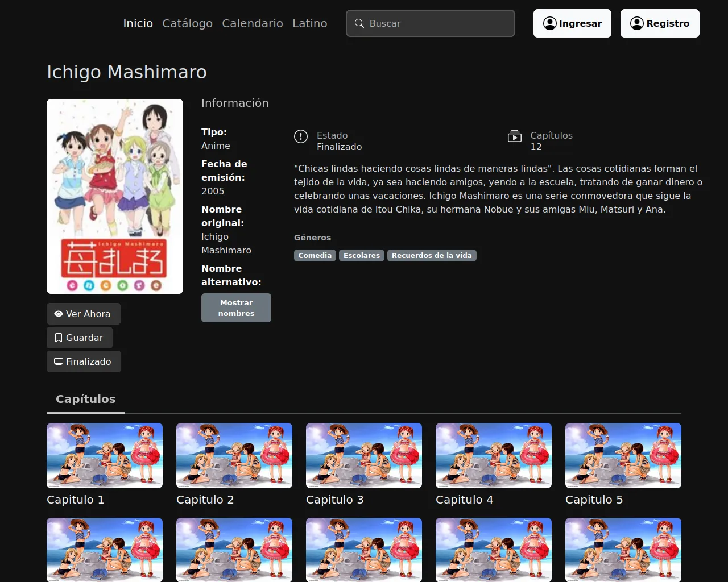Click the Estado exclamation icon

301,136
